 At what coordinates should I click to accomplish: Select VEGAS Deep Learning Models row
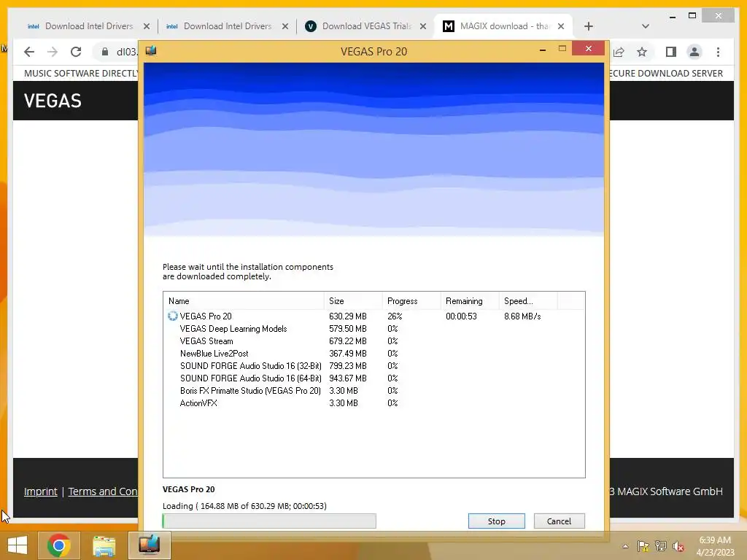click(x=374, y=329)
